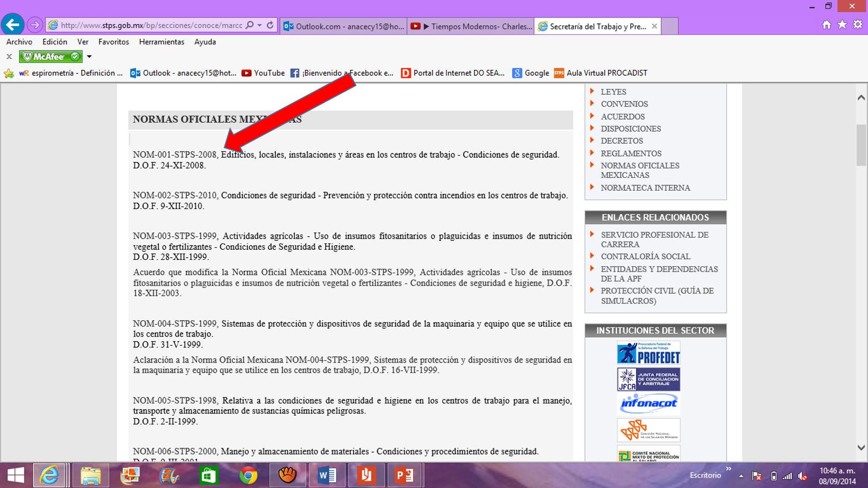The height and width of the screenshot is (488, 868).
Task: Open the CONTRALORÍA SOCIAL link
Action: pos(645,257)
